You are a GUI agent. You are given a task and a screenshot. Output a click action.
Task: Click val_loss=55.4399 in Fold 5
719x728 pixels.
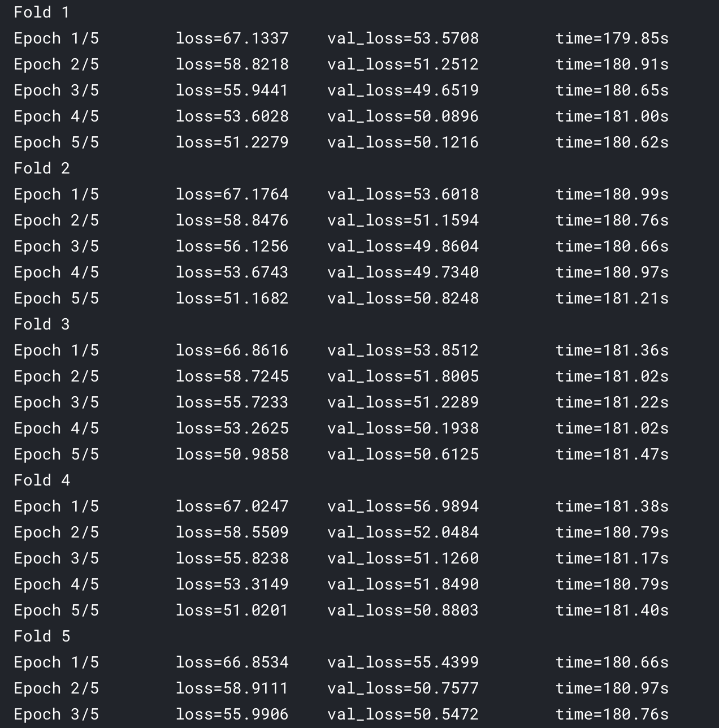point(402,662)
